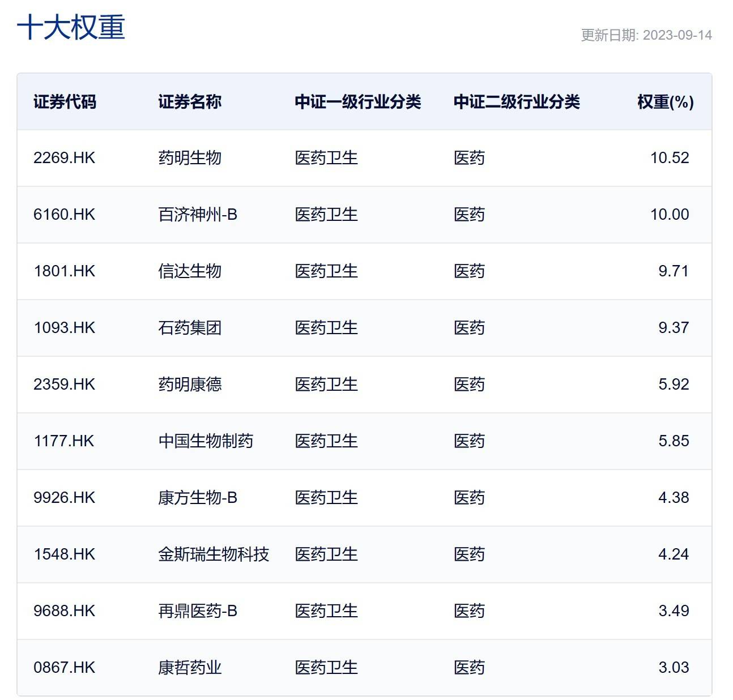Click the 十大权重 heading
Image resolution: width=733 pixels, height=700 pixels.
coord(71,27)
